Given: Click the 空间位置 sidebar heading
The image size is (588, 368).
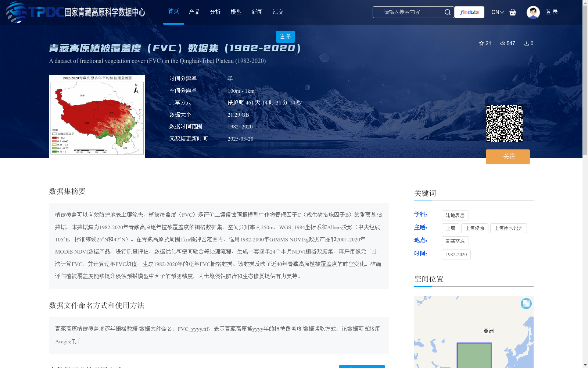Looking at the screenshot, I should point(429,279).
